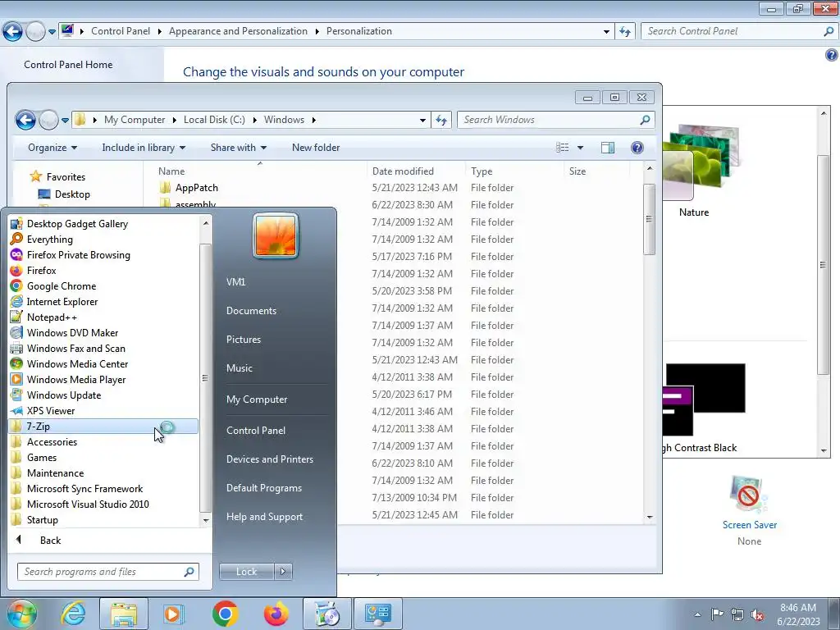The image size is (840, 630).
Task: Open the Share with dropdown
Action: click(239, 148)
